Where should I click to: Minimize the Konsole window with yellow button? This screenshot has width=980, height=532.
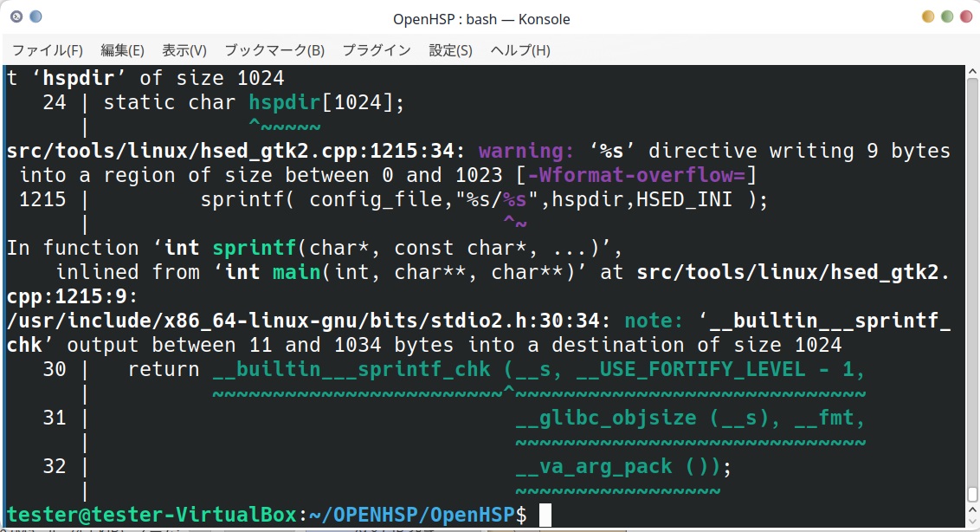coord(928,17)
